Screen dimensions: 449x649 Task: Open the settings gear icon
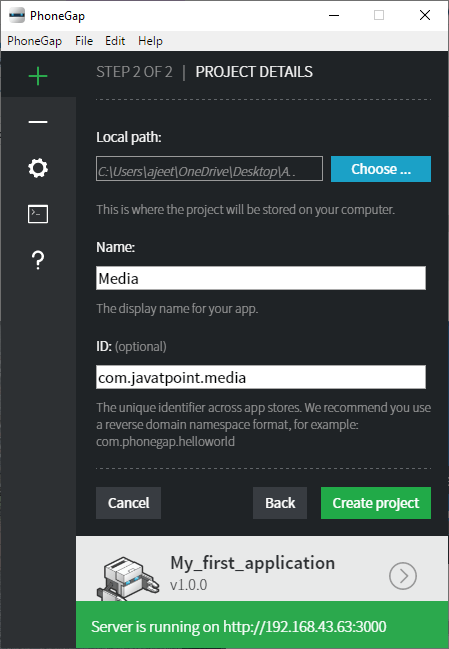pyautogui.click(x=38, y=168)
